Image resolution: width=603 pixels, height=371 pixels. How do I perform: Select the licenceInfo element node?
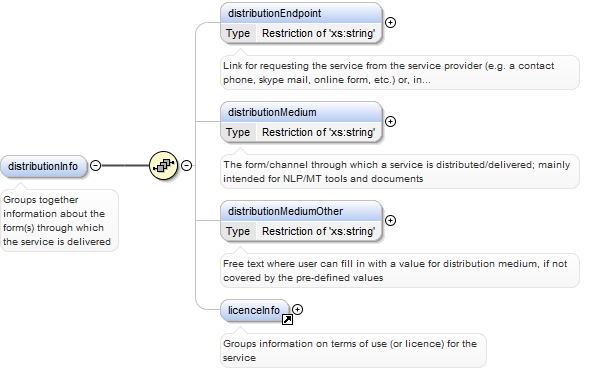click(x=255, y=310)
